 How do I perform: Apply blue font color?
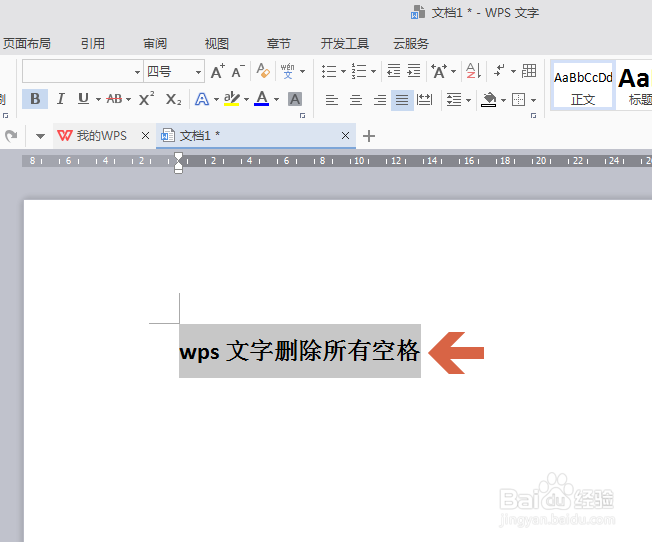click(262, 99)
